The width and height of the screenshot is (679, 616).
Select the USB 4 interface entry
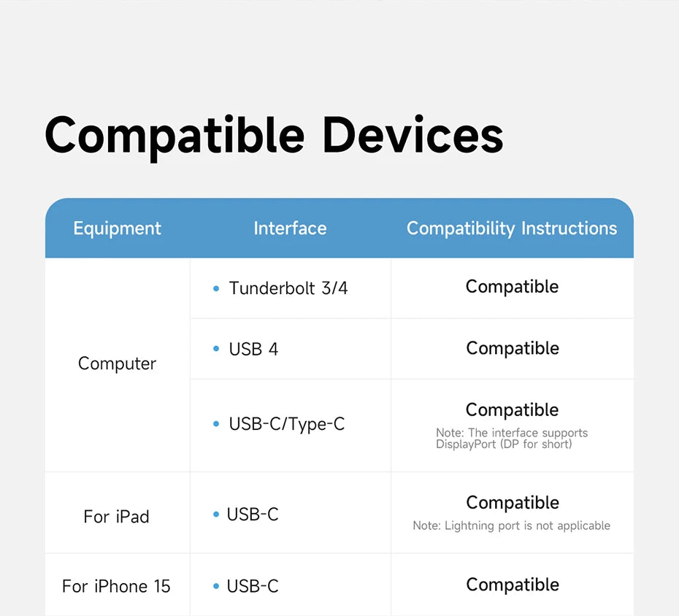(253, 349)
